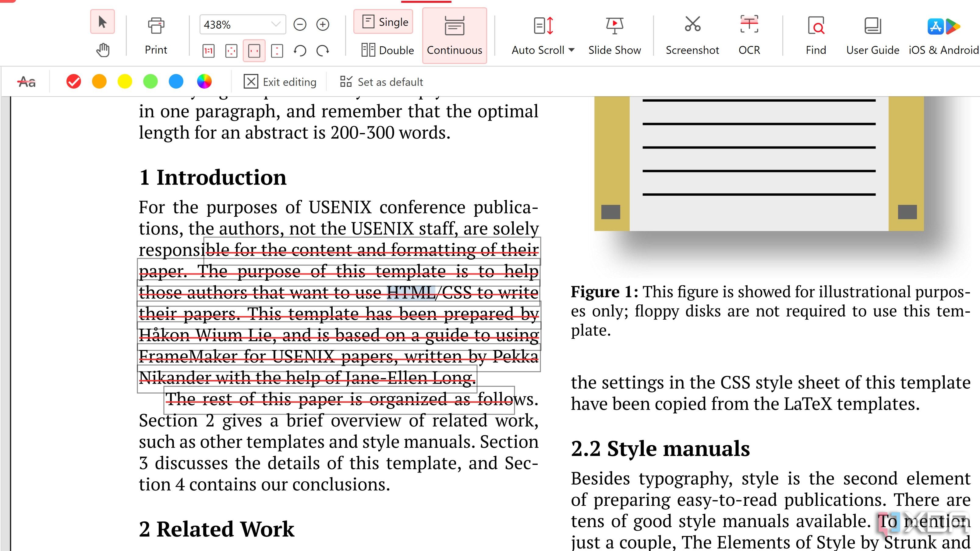Zoom in with the plus button
Image resolution: width=980 pixels, height=551 pixels.
[323, 25]
